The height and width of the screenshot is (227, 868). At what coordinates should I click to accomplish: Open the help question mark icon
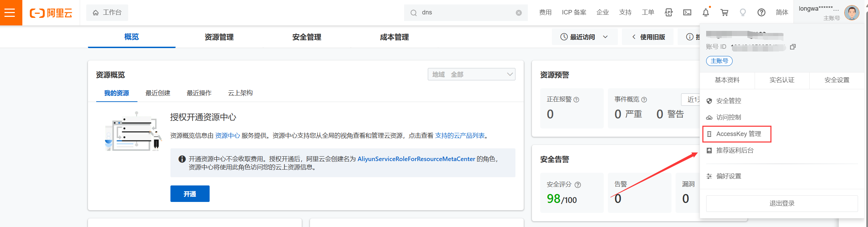click(x=761, y=13)
